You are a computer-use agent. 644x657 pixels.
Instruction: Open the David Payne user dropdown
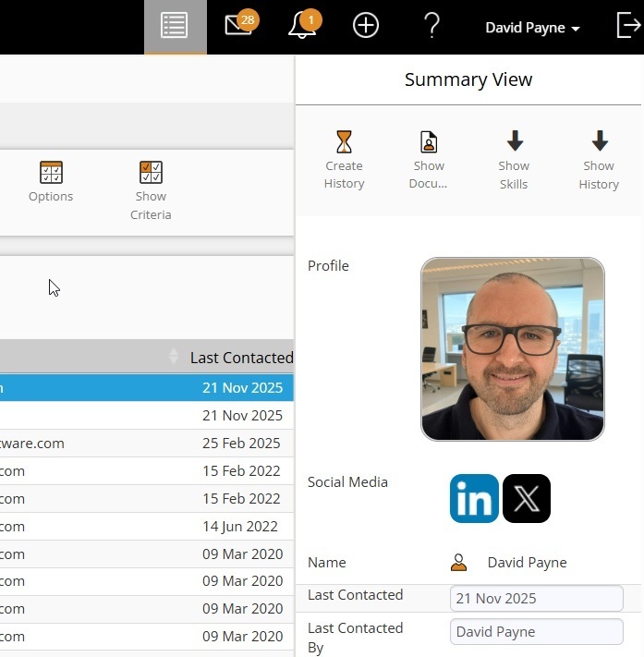(x=532, y=28)
